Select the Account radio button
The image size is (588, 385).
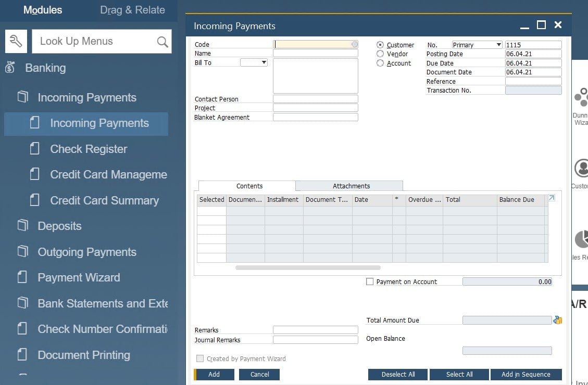(380, 63)
